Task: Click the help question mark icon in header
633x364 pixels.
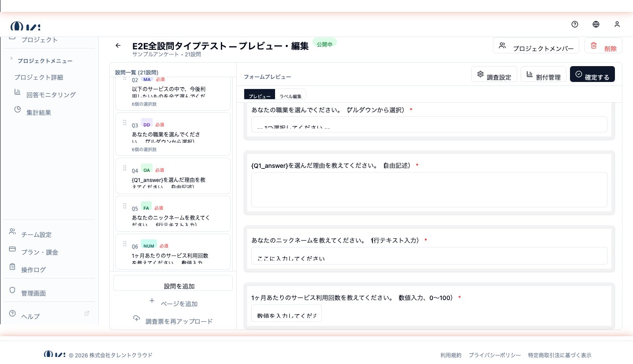Action: 574,24
